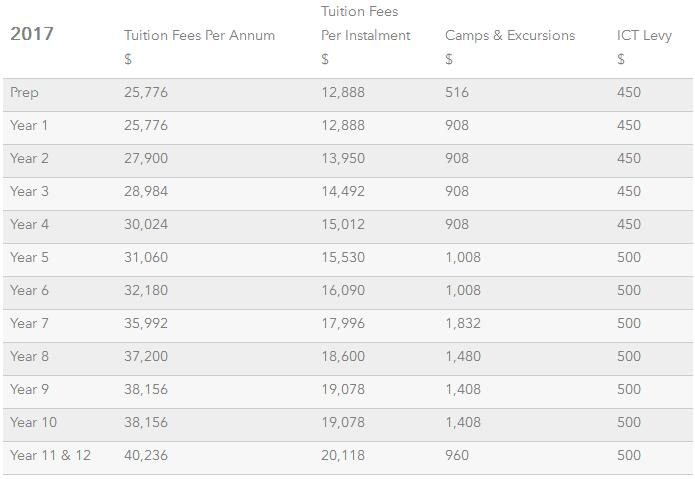Select Year 11 & 12 annual fee 40,236
The width and height of the screenshot is (695, 479).
click(x=146, y=456)
